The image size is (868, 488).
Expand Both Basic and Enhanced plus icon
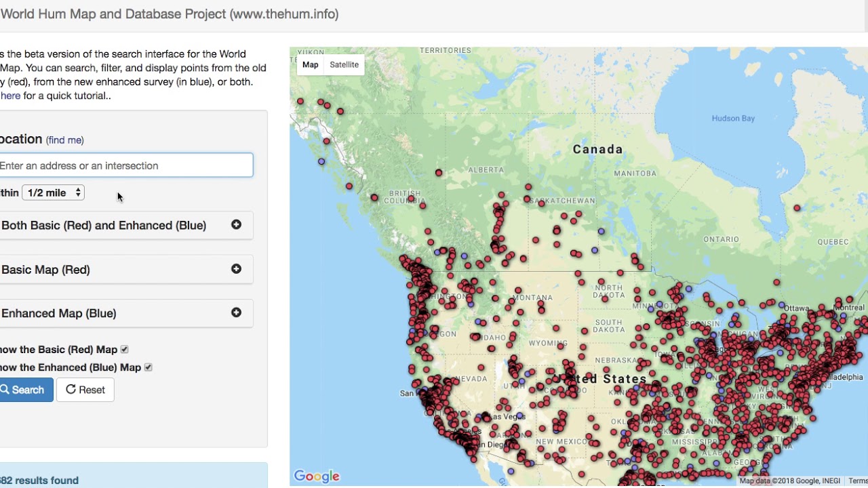pos(236,224)
